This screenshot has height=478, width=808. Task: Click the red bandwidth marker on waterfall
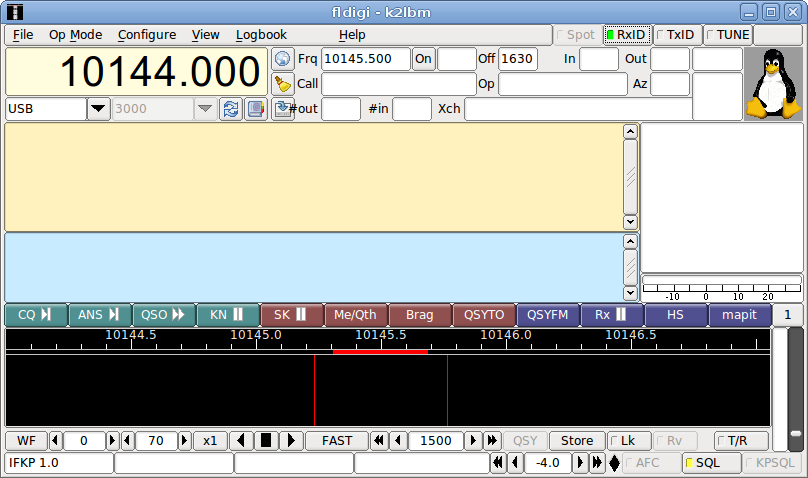(380, 352)
